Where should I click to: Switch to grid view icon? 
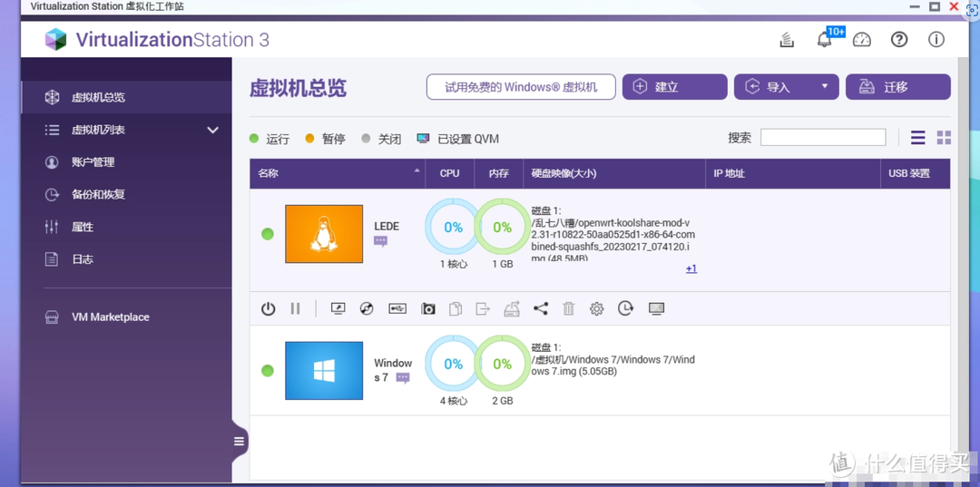944,137
